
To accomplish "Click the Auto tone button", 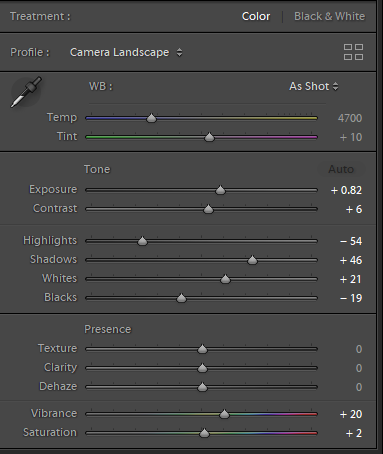I will pyautogui.click(x=341, y=169).
